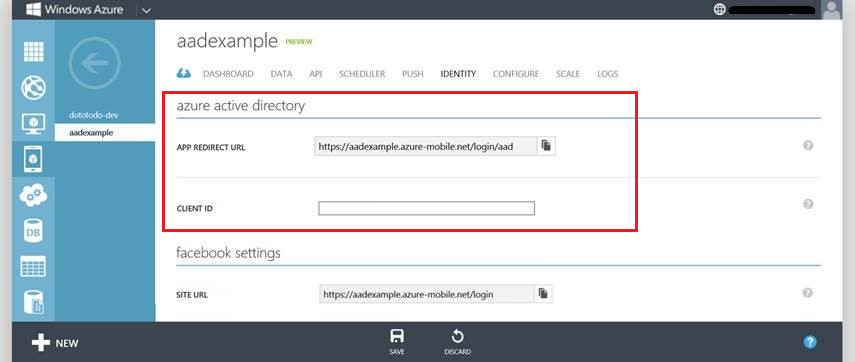Open the Storage table icon

point(33,267)
